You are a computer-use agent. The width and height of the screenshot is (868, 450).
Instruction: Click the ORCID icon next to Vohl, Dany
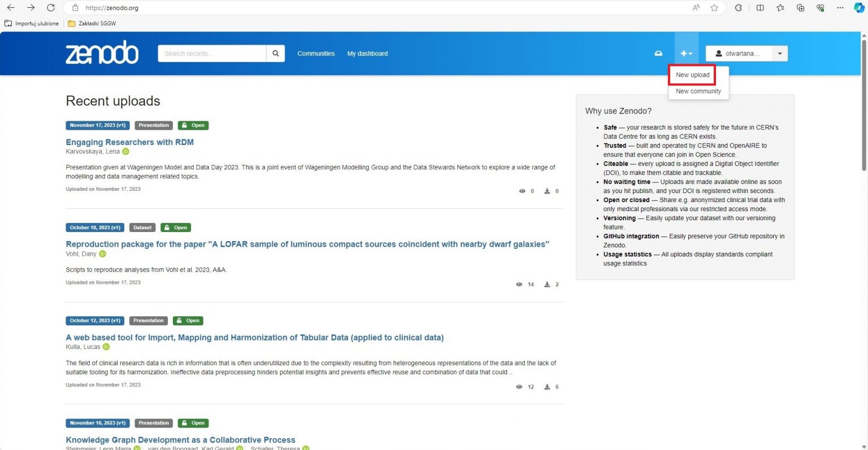102,254
